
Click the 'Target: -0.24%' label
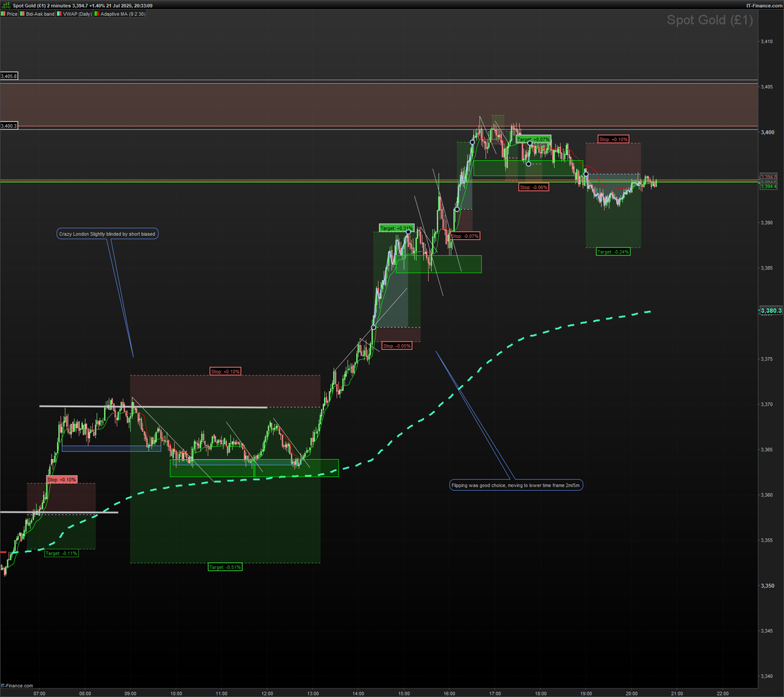613,251
